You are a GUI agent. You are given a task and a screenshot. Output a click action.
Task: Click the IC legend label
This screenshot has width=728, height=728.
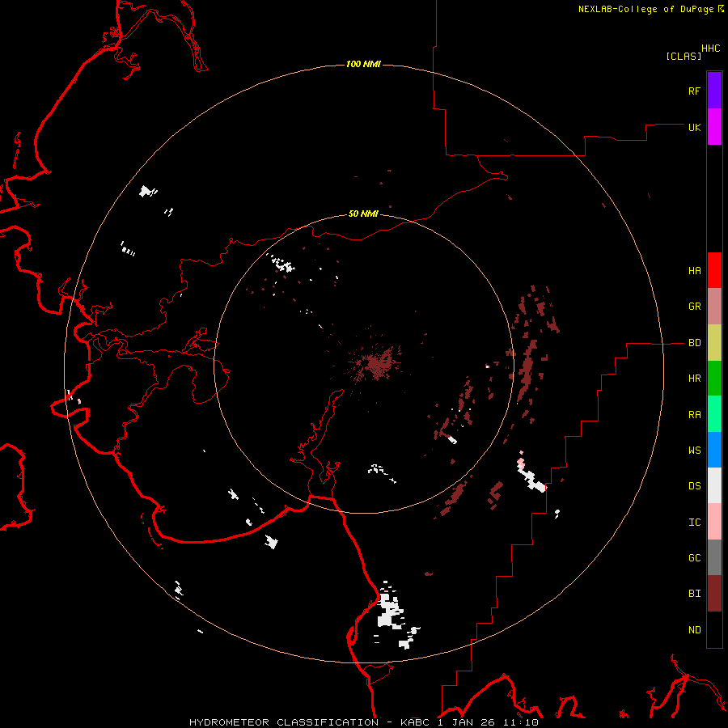[694, 523]
